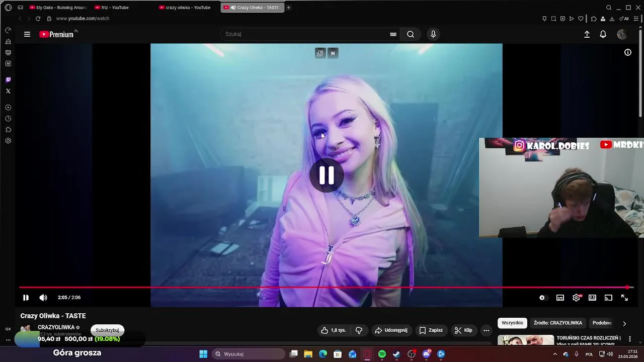Open Opera easy setup menu icon
The width and height of the screenshot is (644, 362).
click(636, 19)
